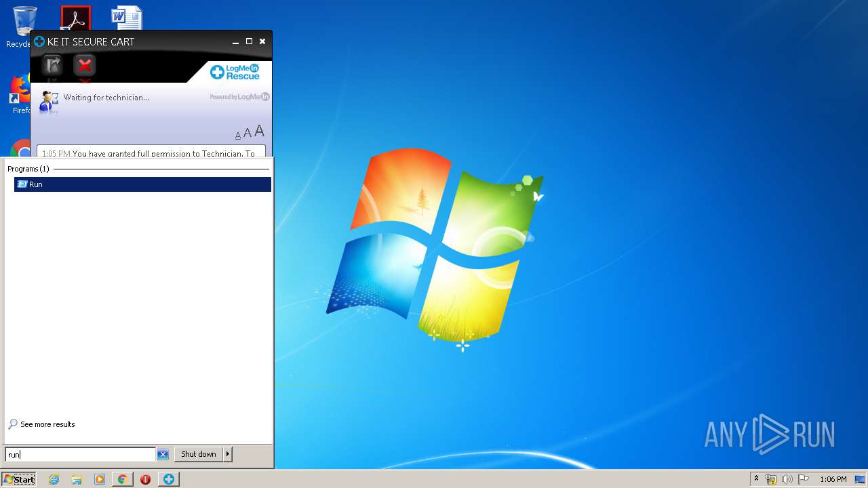Expand the Shut down options arrow
Image resolution: width=868 pixels, height=488 pixels.
(x=228, y=454)
